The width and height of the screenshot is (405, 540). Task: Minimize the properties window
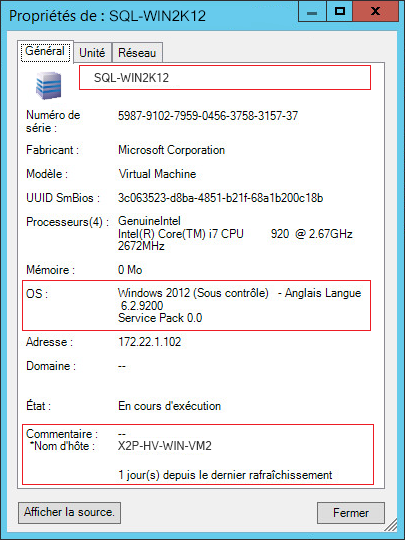click(x=312, y=11)
